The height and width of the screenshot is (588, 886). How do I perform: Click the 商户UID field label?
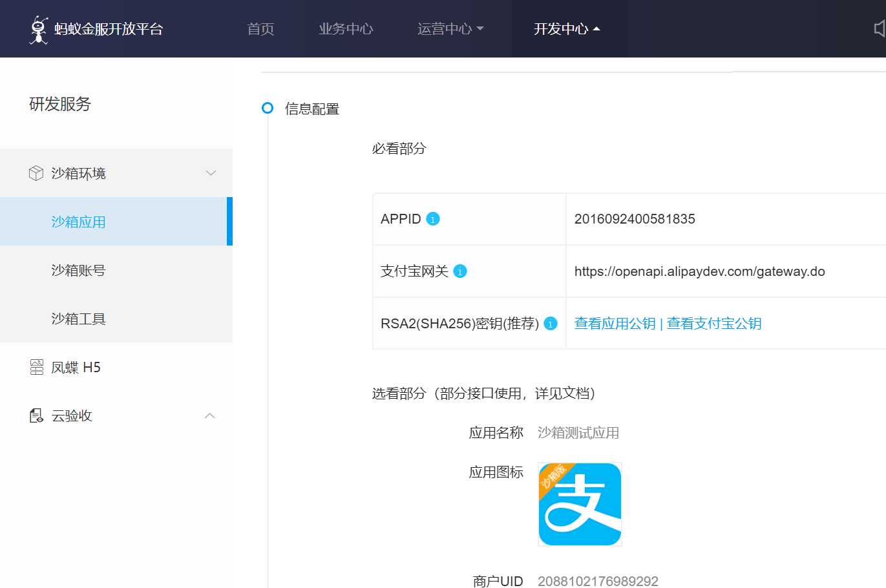coord(498,581)
